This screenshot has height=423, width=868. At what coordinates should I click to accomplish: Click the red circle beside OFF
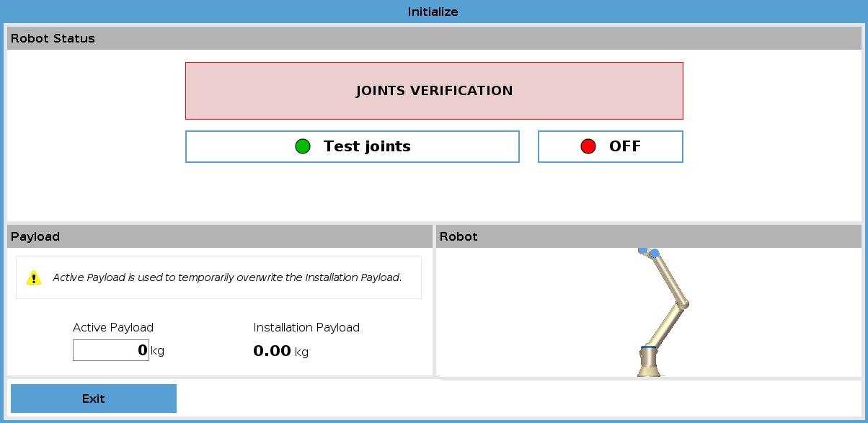pyautogui.click(x=588, y=146)
